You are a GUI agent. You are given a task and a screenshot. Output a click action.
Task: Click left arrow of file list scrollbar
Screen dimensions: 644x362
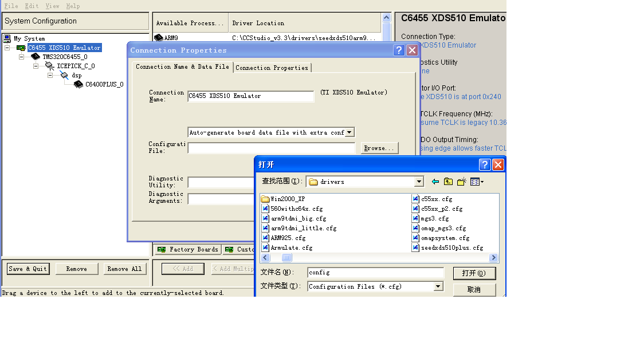click(265, 258)
